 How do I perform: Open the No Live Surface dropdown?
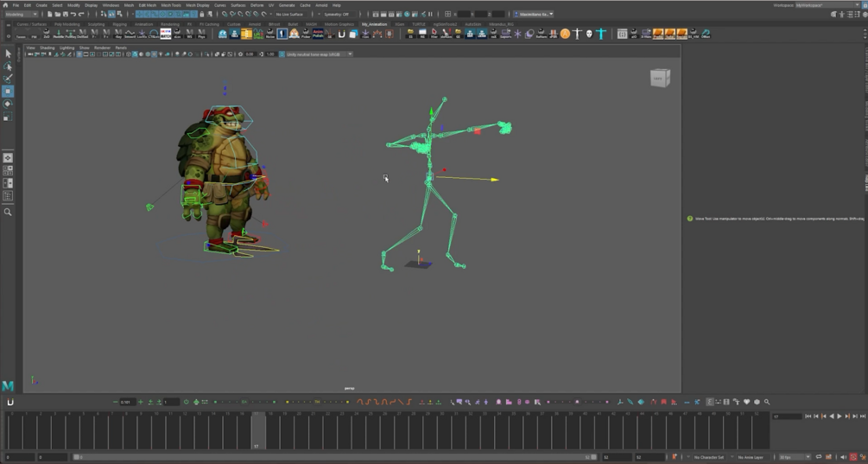pyautogui.click(x=291, y=14)
